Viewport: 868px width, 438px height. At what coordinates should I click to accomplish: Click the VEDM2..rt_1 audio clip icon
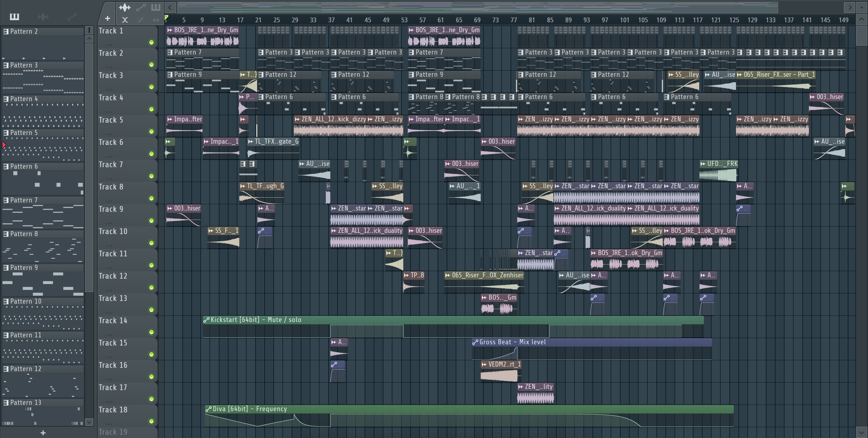tap(484, 364)
